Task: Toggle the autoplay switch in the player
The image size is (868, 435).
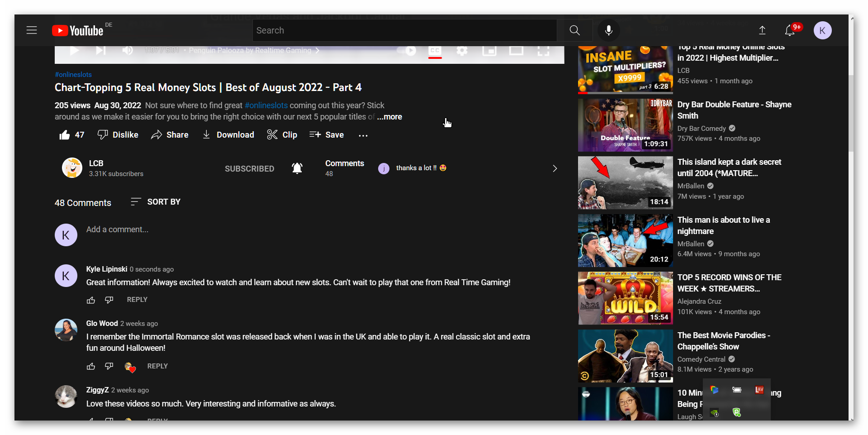Action: (x=407, y=50)
